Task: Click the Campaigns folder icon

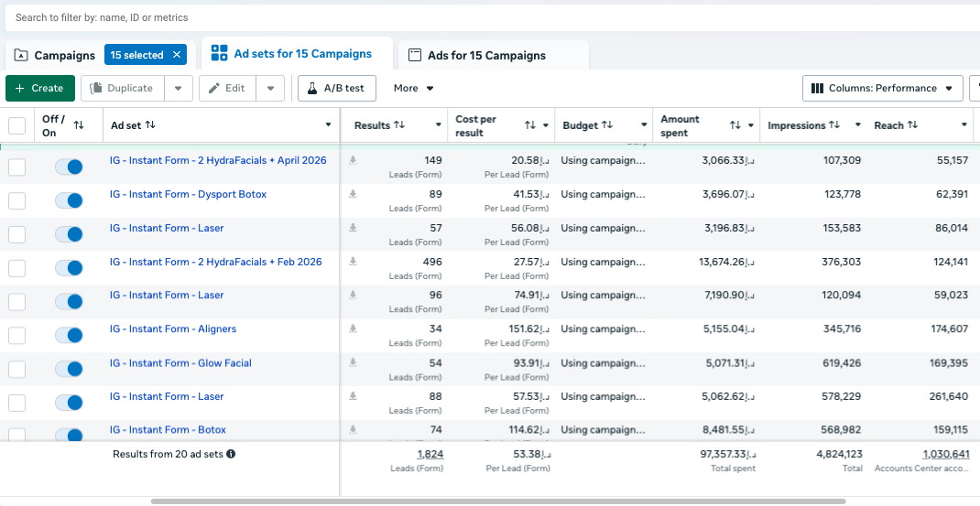Action: (x=21, y=55)
